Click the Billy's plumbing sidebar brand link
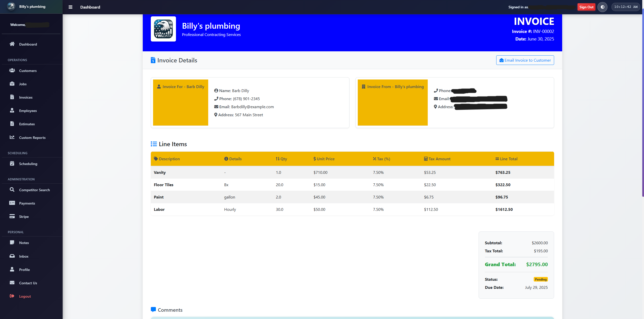Viewport: 644px width, 319px height. (32, 7)
